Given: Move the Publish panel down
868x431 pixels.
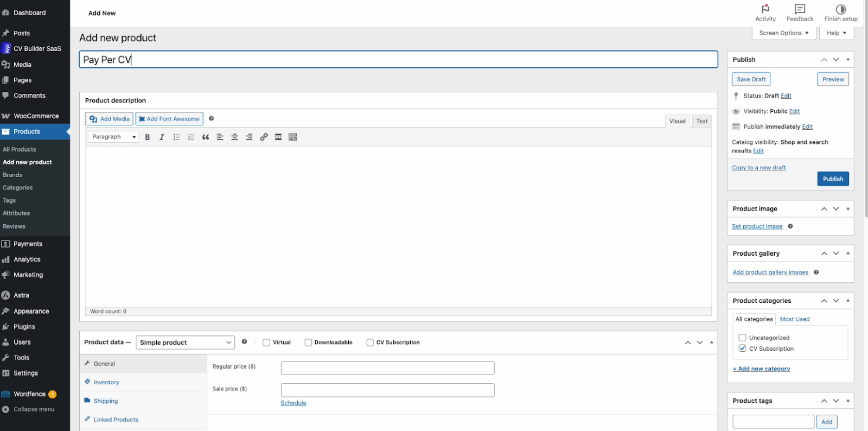Looking at the screenshot, I should (836, 60).
